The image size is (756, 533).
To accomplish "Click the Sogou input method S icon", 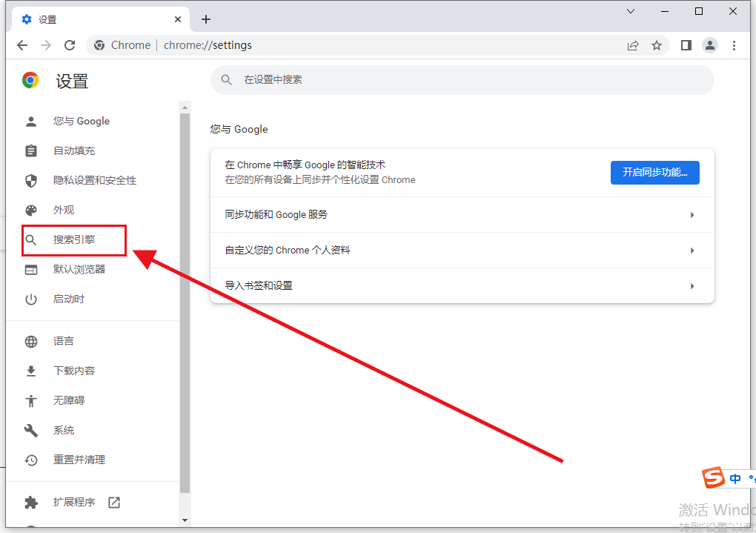I will 713,478.
